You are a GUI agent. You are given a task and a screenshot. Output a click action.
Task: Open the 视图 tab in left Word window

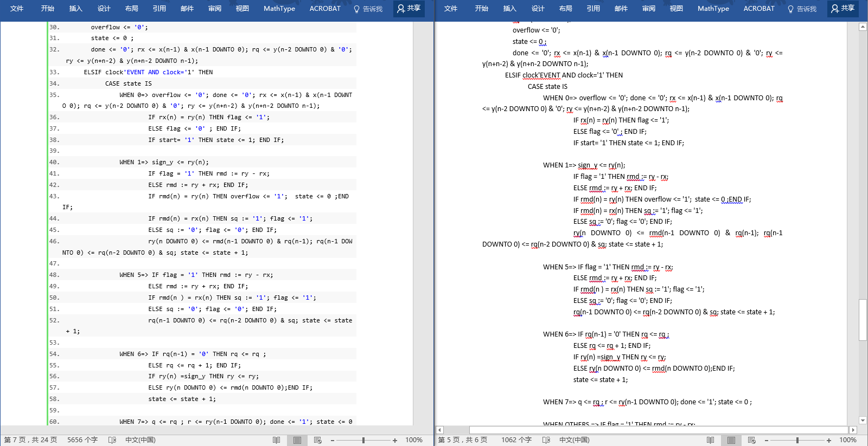click(242, 9)
